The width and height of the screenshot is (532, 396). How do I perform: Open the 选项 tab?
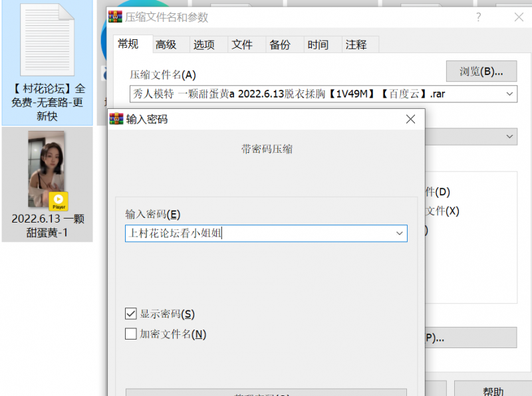pos(204,45)
